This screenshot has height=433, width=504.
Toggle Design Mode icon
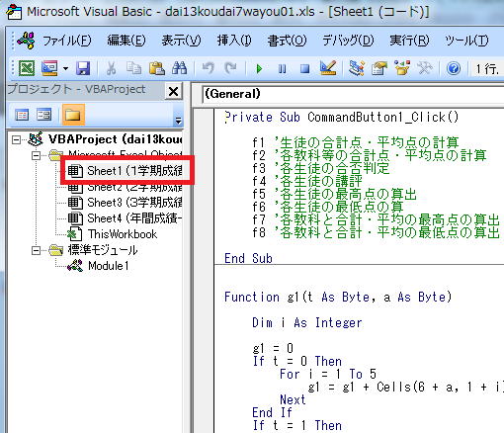point(328,68)
